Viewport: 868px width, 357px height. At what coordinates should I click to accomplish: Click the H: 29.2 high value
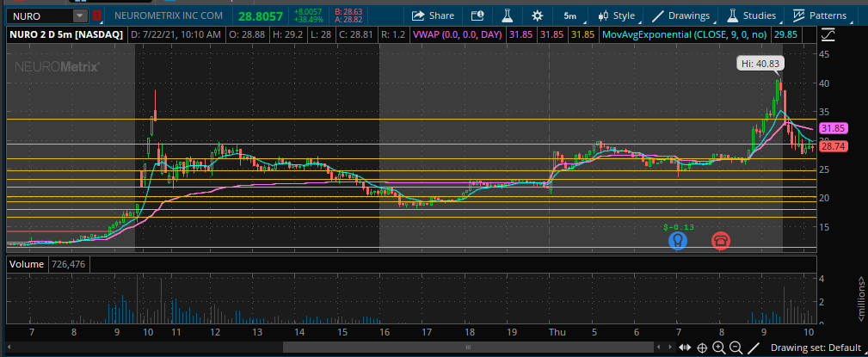(x=287, y=35)
